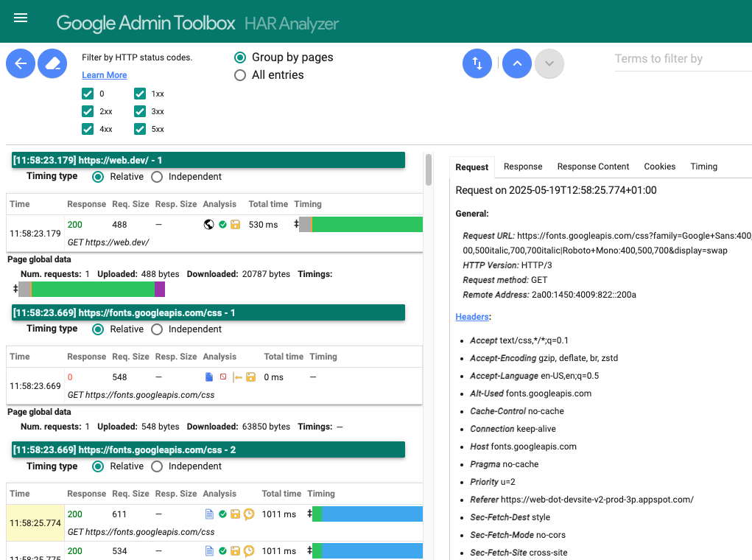Viewport: 752px width, 560px height.
Task: Click save disk icon in 611 size row
Action: 236,514
